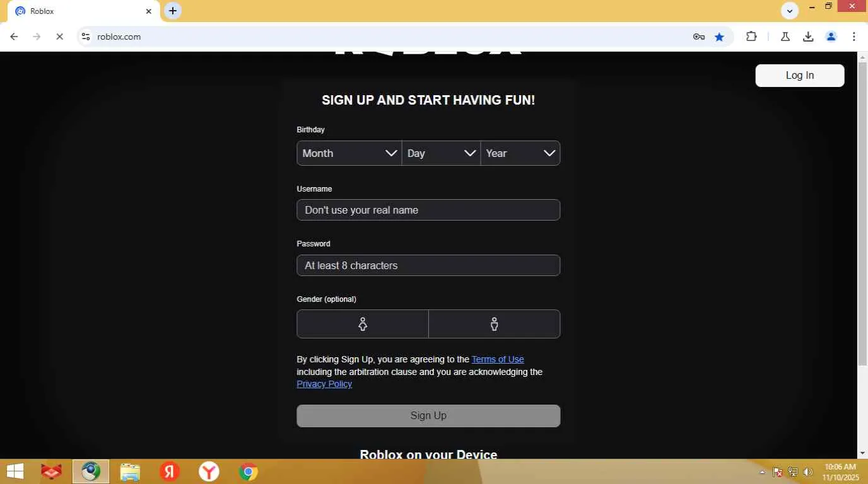868x484 pixels.
Task: Open the Downloads icon in toolbar
Action: pyautogui.click(x=808, y=37)
